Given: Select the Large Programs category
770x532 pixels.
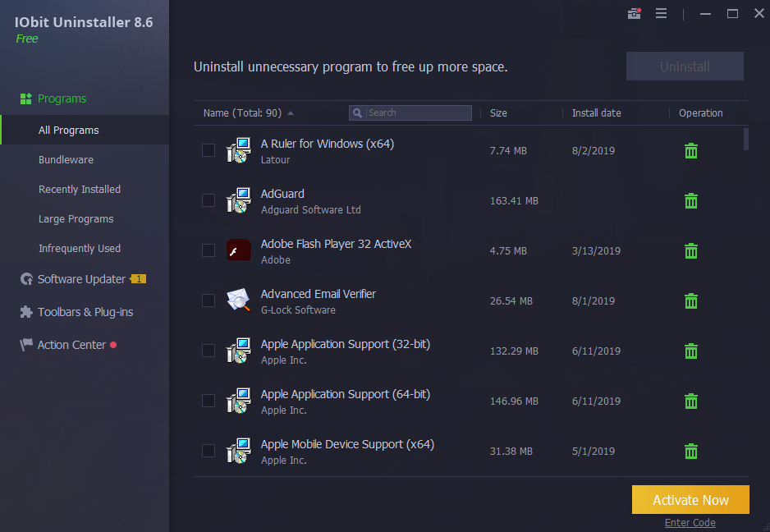Looking at the screenshot, I should [x=74, y=218].
